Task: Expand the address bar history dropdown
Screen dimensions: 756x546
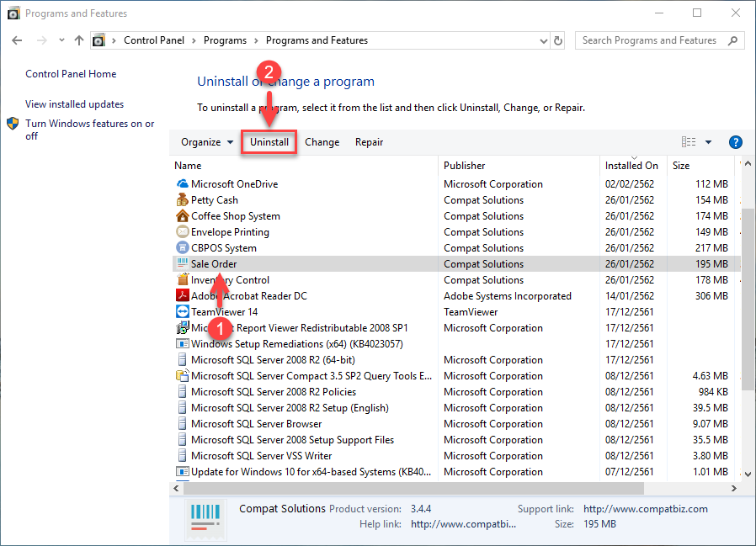Action: click(x=543, y=41)
